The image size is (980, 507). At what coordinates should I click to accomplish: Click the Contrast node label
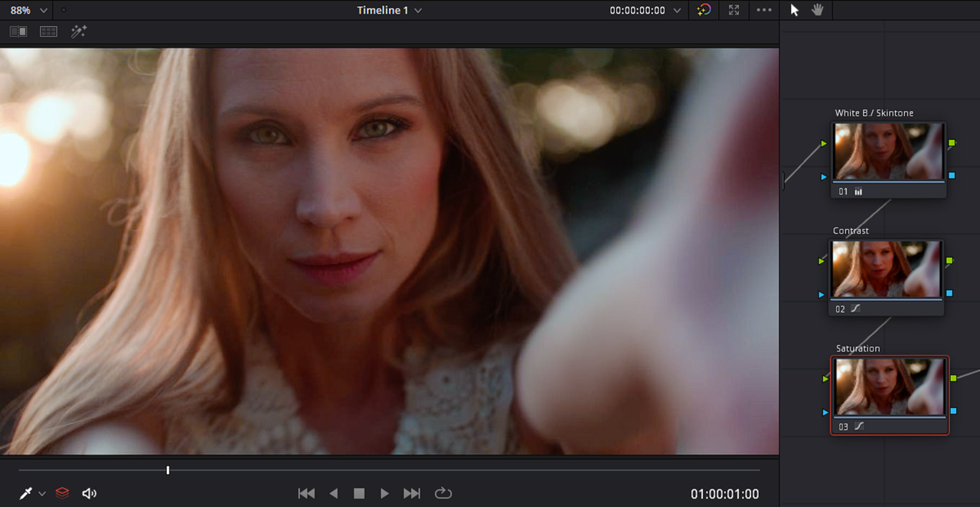coord(851,231)
